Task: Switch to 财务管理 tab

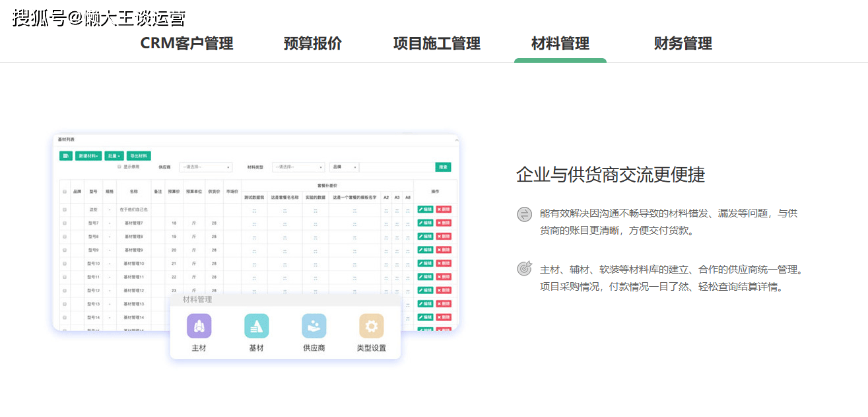Action: point(683,44)
